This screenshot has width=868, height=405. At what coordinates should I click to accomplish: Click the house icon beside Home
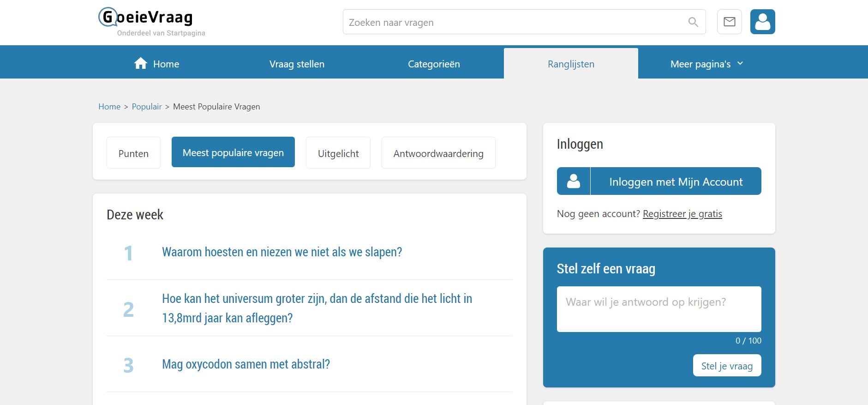[141, 64]
